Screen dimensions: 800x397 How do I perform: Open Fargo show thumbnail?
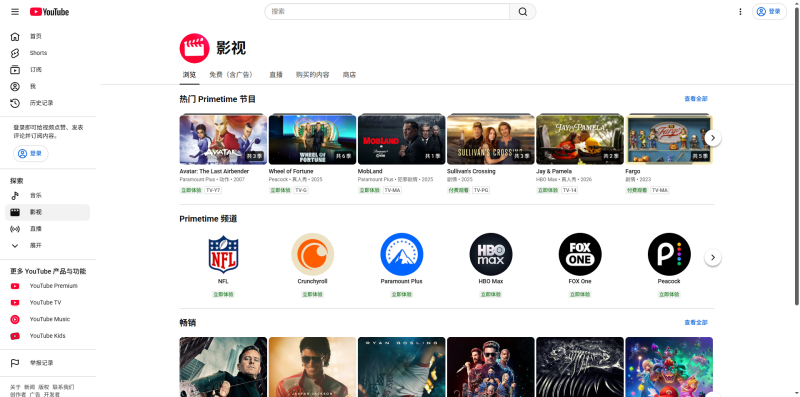point(669,139)
